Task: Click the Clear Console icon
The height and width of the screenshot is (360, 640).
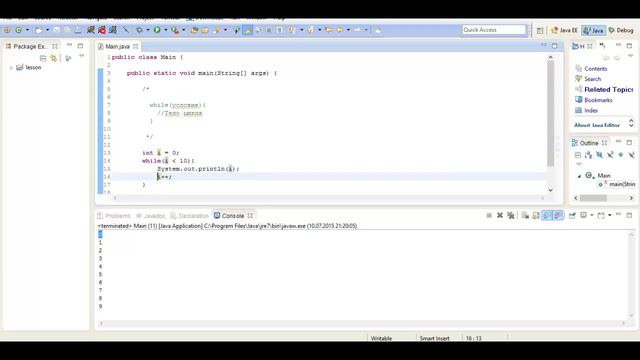Action: click(x=525, y=216)
